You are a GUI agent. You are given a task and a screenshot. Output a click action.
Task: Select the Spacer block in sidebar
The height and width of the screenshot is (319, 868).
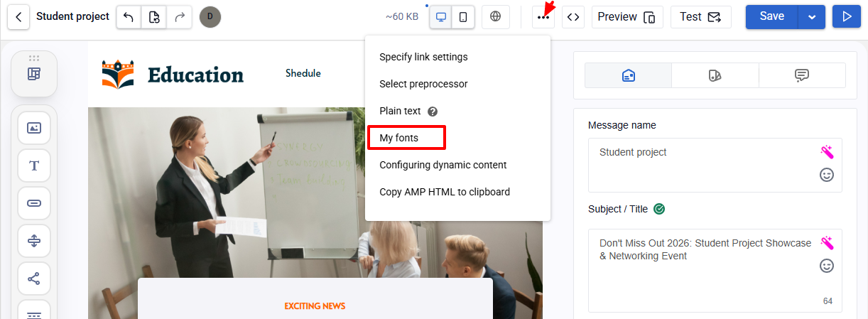(x=34, y=241)
